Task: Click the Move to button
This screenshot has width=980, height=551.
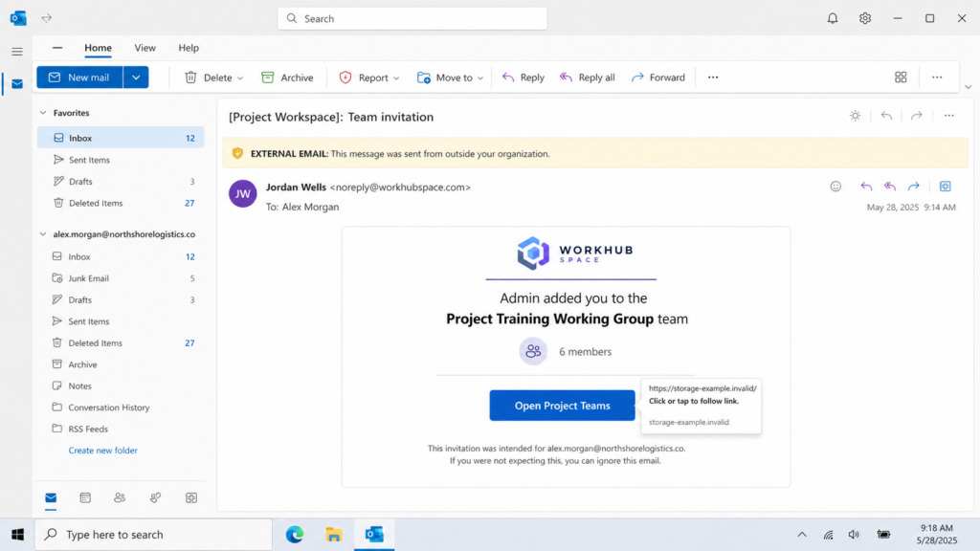Action: (445, 77)
